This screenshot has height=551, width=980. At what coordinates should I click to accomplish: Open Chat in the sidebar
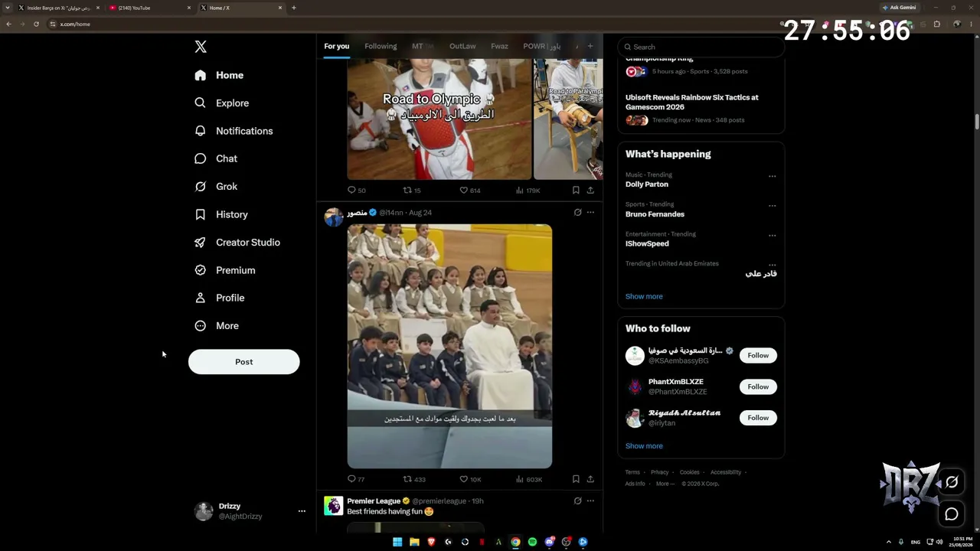[x=216, y=158]
